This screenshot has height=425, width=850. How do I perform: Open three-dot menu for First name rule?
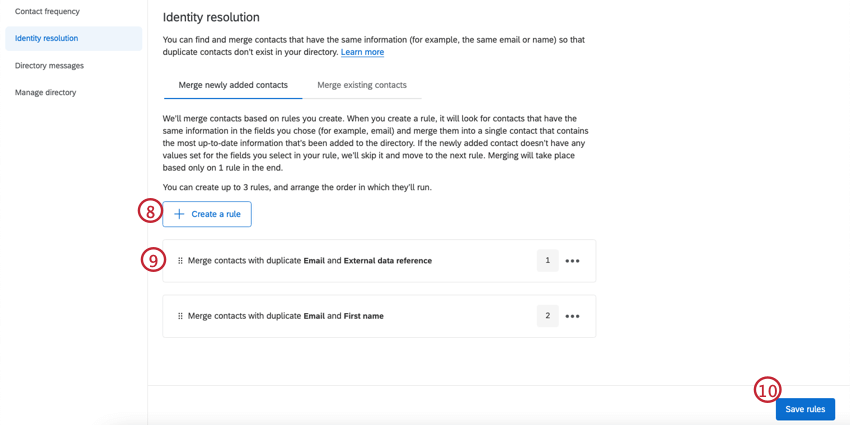pos(572,316)
